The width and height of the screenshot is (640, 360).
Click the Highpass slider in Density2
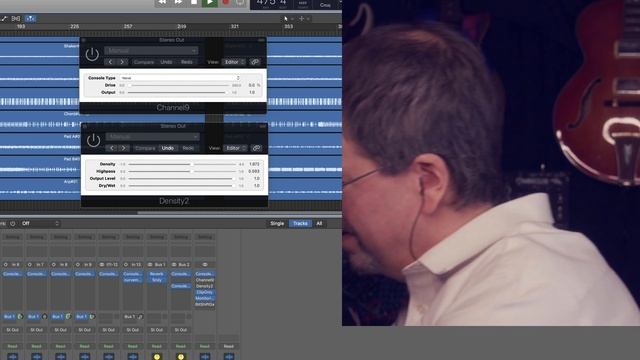tap(182, 171)
